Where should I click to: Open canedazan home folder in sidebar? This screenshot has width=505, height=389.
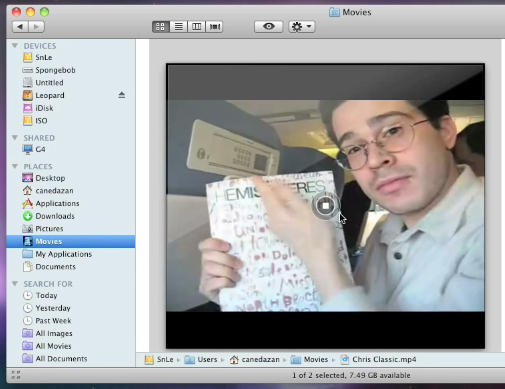pos(71,191)
